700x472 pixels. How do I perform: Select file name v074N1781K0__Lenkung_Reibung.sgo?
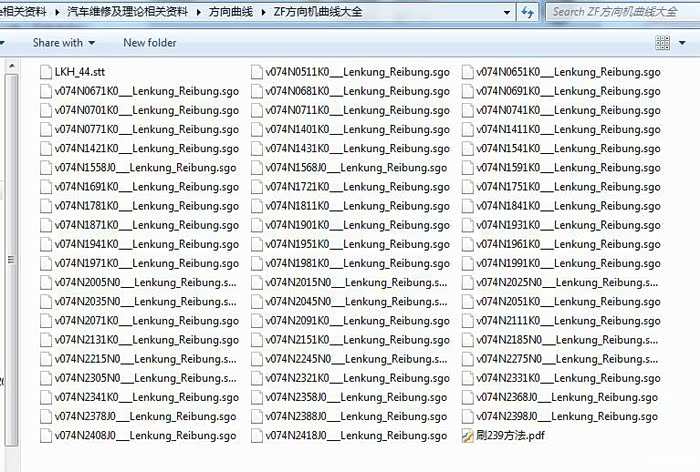(x=147, y=206)
